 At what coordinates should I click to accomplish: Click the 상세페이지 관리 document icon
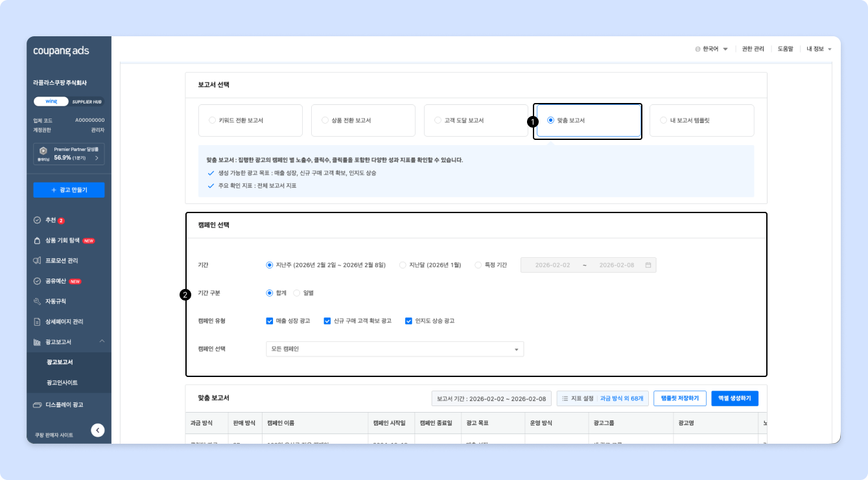click(x=38, y=321)
